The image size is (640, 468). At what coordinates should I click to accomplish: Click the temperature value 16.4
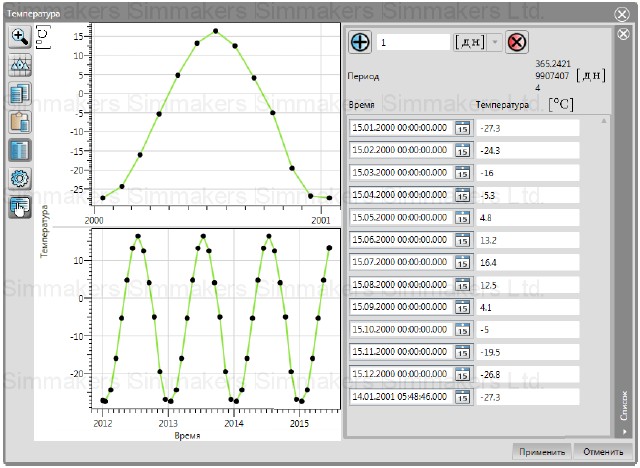tap(528, 263)
